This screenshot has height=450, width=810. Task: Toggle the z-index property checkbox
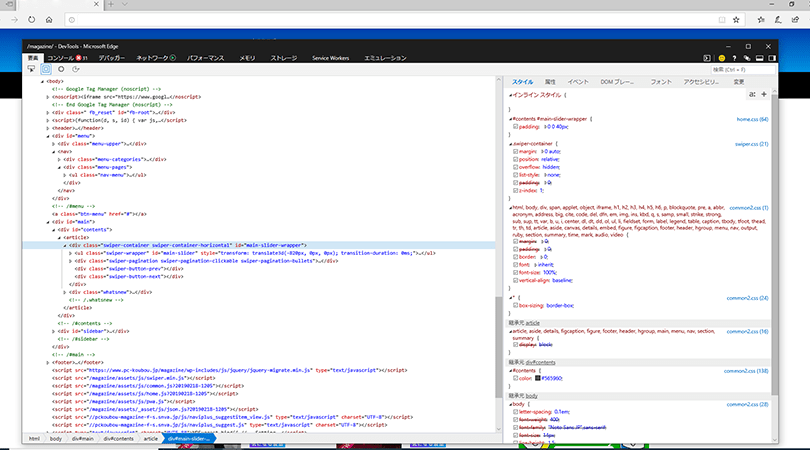[514, 191]
